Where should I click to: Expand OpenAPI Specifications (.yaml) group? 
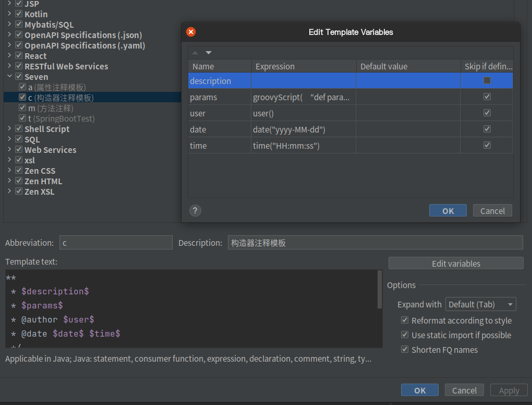(x=9, y=45)
